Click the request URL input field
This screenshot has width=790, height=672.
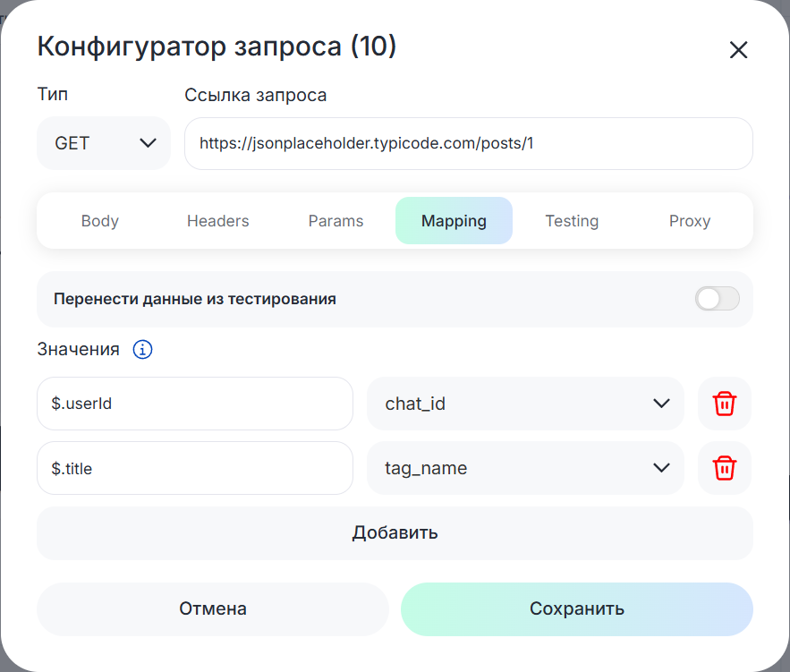point(468,143)
